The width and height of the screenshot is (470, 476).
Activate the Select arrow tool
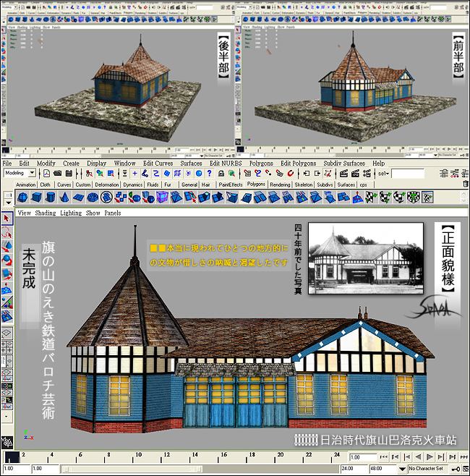click(7, 218)
